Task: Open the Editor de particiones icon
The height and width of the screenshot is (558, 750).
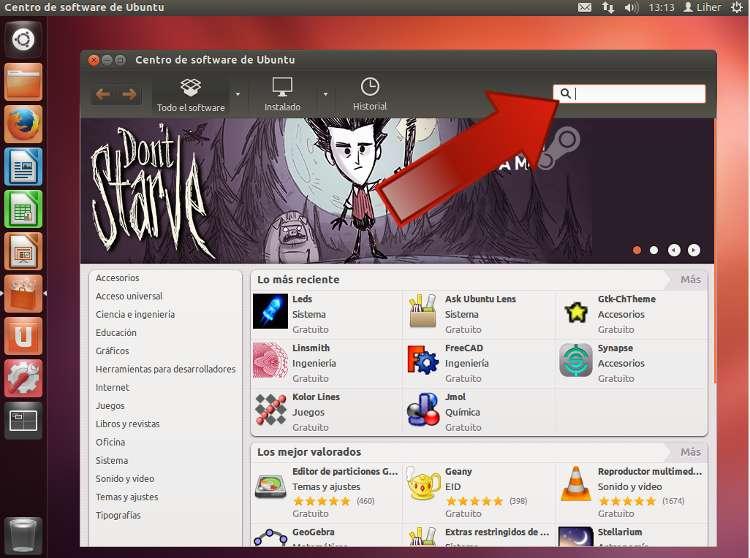Action: tap(270, 487)
